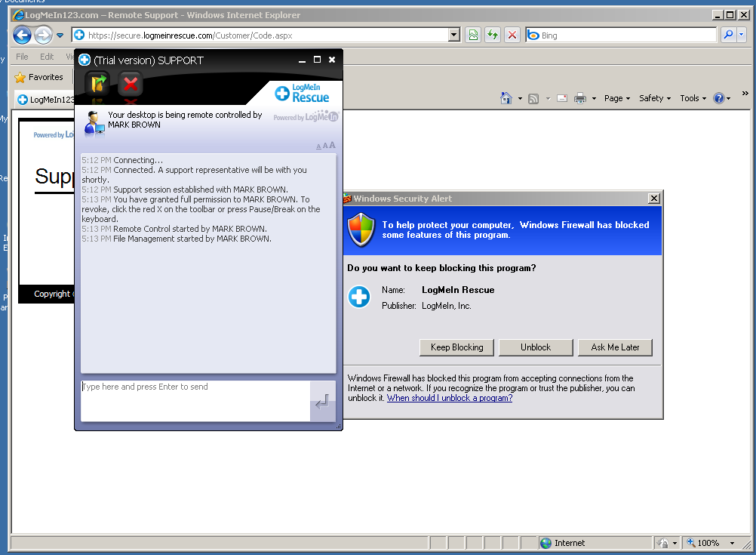Click the 100% zoom level button
The image size is (756, 555).
point(703,543)
